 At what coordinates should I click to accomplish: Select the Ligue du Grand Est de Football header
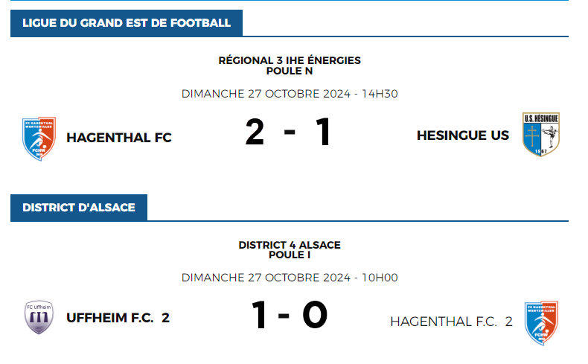pyautogui.click(x=127, y=23)
